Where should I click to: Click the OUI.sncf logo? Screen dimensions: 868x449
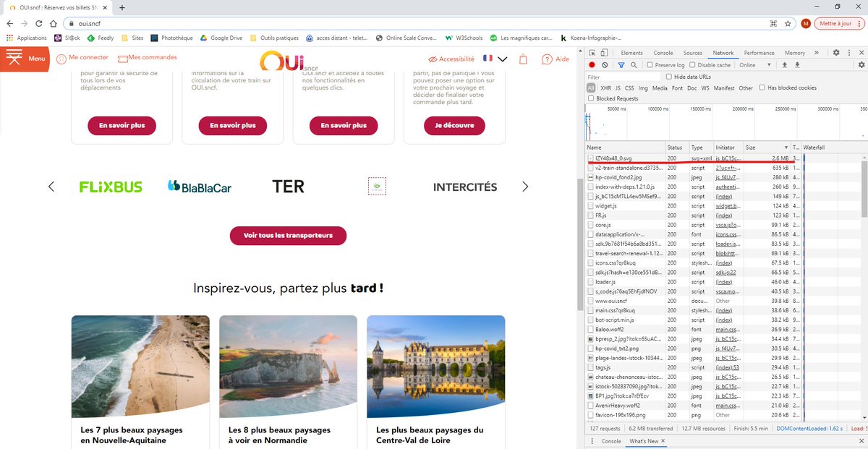tap(288, 59)
